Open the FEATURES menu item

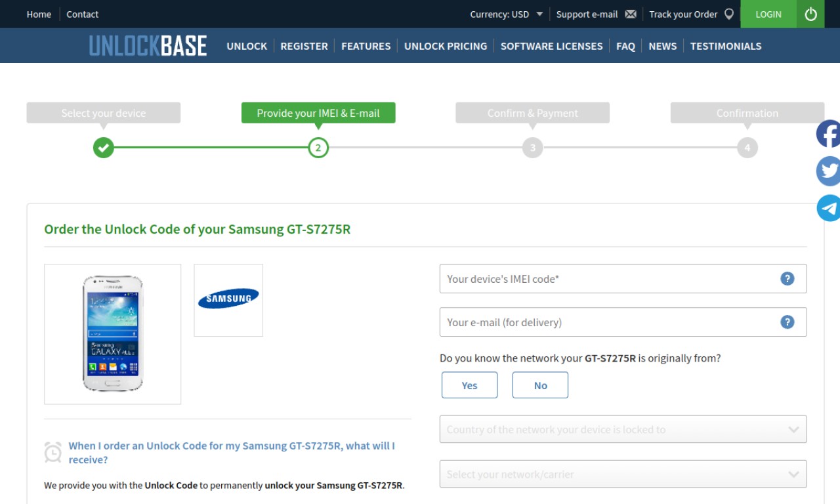click(x=366, y=46)
